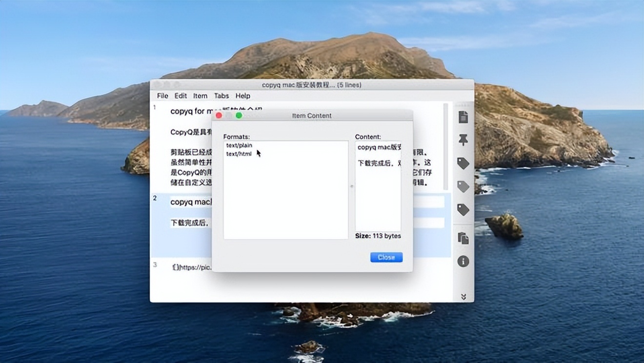Click the pin item icon

click(x=463, y=140)
